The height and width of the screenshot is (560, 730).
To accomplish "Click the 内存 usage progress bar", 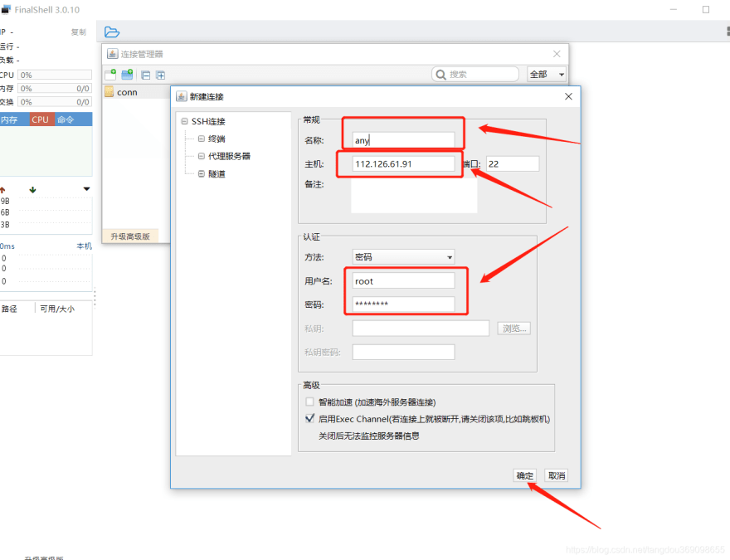I will 55,89.
